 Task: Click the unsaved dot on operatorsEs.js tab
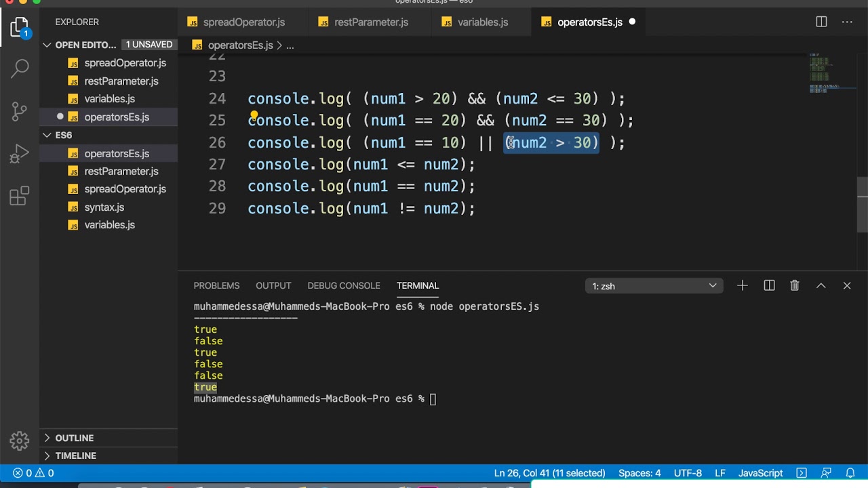click(x=632, y=22)
